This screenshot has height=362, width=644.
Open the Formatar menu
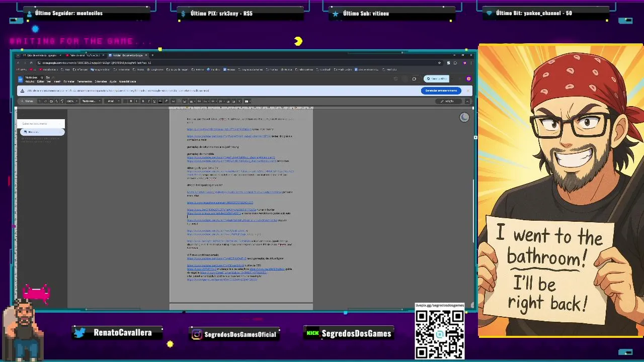pyautogui.click(x=69, y=81)
